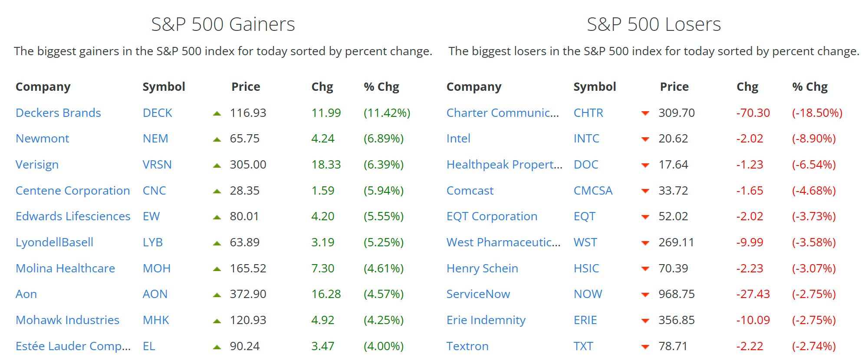Click the down arrow beside Comcast
This screenshot has width=868, height=361.
click(645, 191)
